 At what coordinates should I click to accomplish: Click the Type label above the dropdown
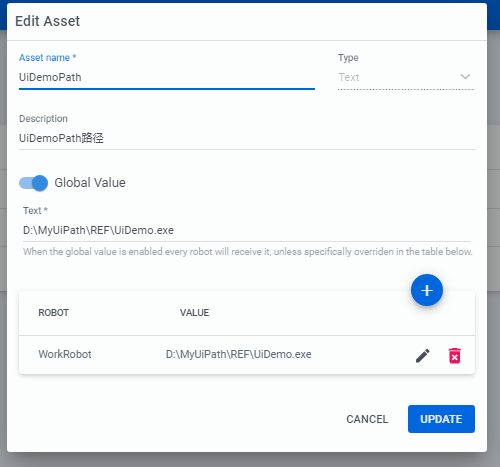(x=348, y=58)
